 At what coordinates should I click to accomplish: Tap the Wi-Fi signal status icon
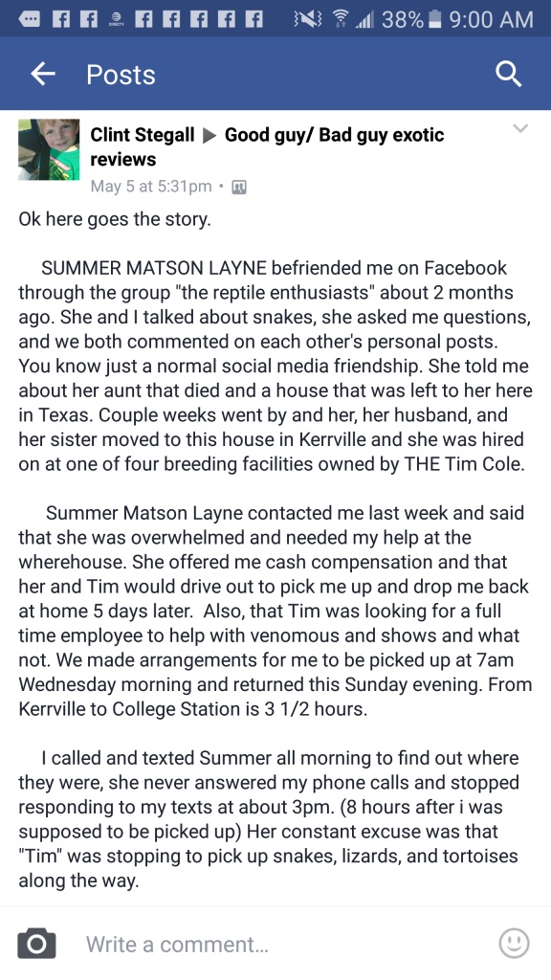coord(341,19)
